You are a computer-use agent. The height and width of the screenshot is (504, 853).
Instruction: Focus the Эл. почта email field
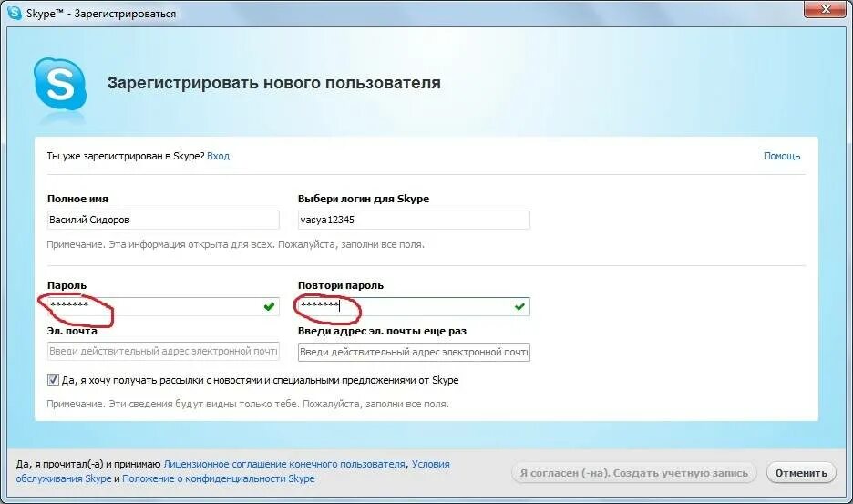163,352
